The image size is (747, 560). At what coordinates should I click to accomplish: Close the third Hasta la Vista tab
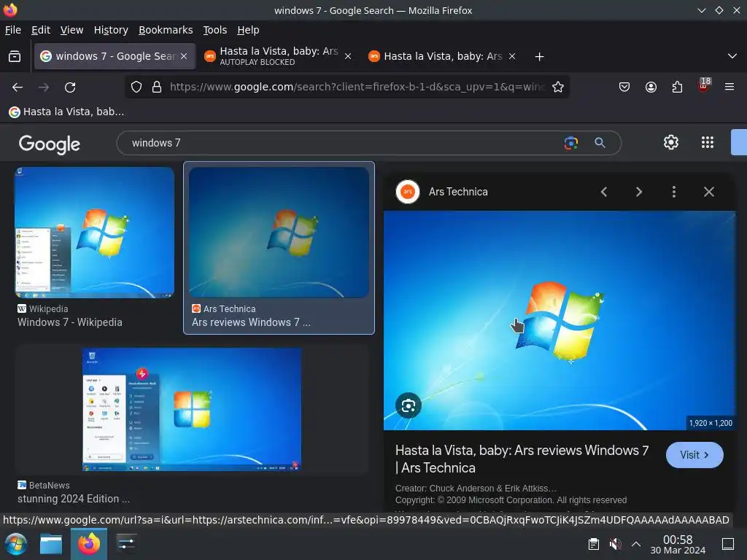click(x=511, y=56)
